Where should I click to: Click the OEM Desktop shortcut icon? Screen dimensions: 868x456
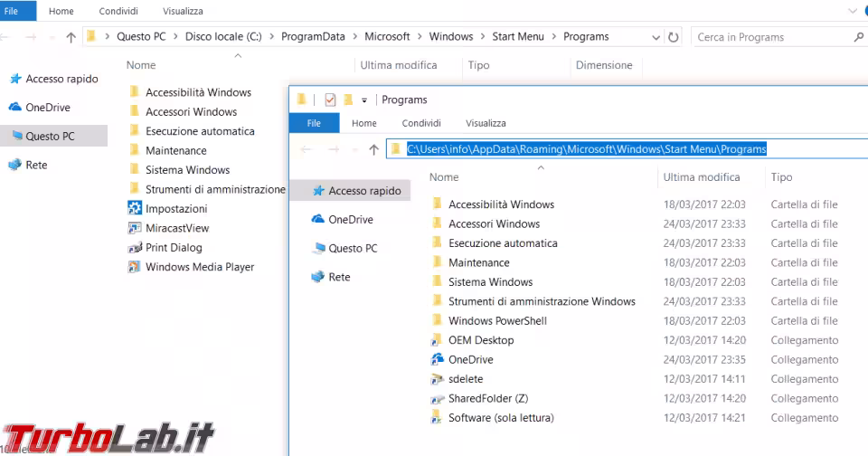[438, 339]
